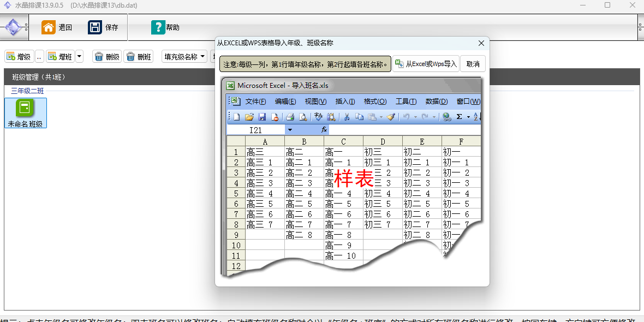Close the Excel import dialog
The image size is (644, 322).
(x=481, y=43)
